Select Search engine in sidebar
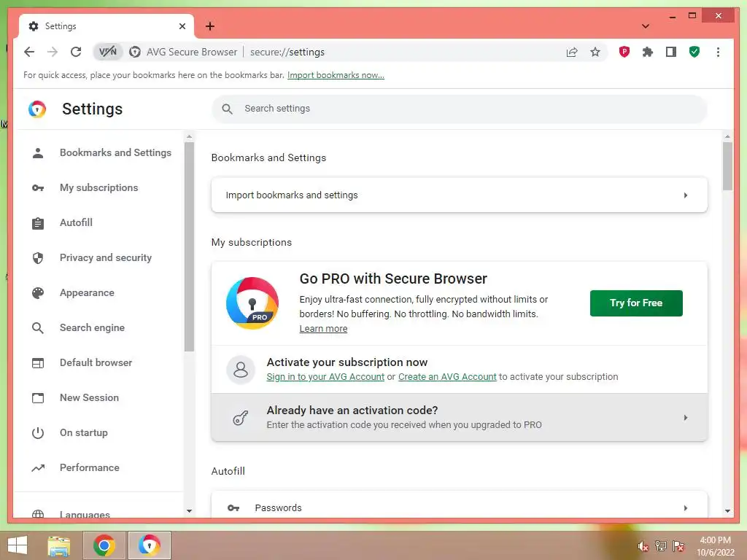The image size is (747, 560). pyautogui.click(x=92, y=327)
